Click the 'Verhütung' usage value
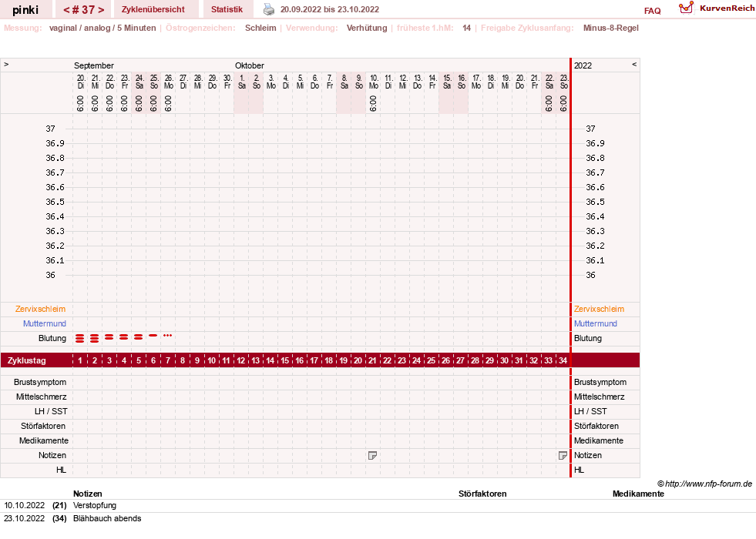This screenshot has width=756, height=539. tap(367, 28)
